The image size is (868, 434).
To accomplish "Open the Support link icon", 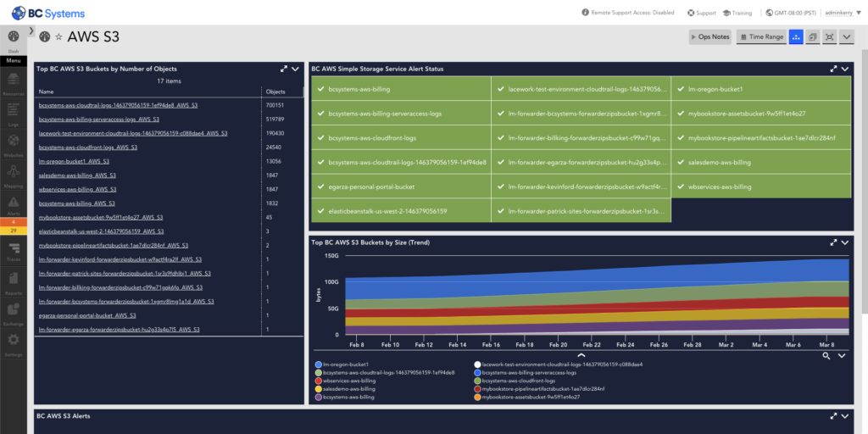I will [691, 13].
